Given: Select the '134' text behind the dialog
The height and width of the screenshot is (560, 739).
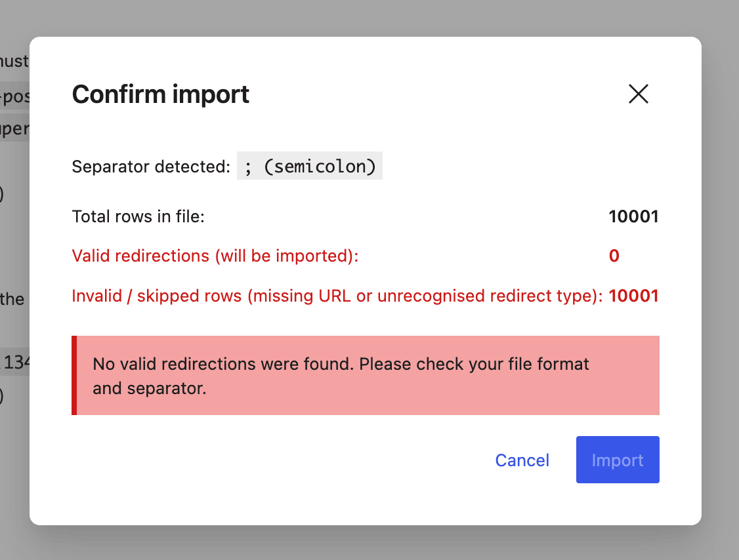Looking at the screenshot, I should (16, 361).
